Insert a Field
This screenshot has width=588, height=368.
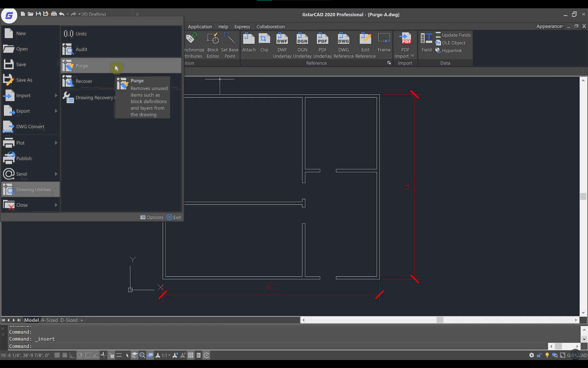[426, 42]
